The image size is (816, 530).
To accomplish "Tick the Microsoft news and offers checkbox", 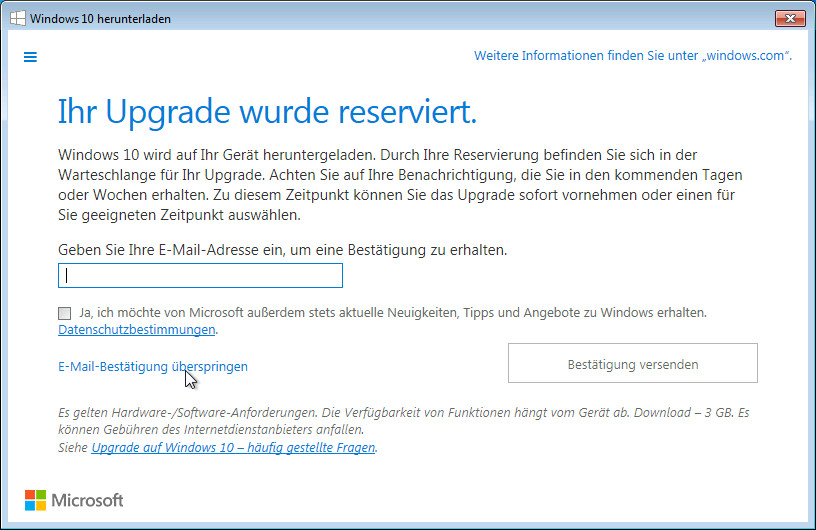I will (65, 313).
